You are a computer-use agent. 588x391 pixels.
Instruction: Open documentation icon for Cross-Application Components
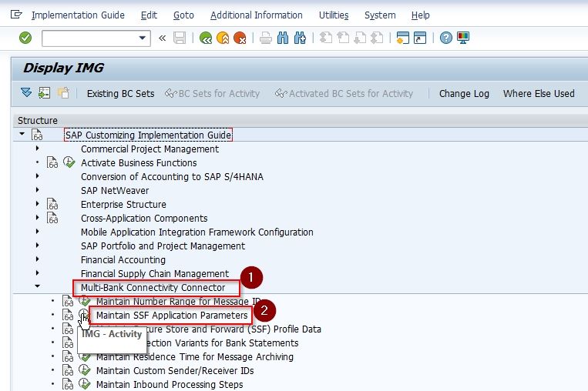(52, 218)
